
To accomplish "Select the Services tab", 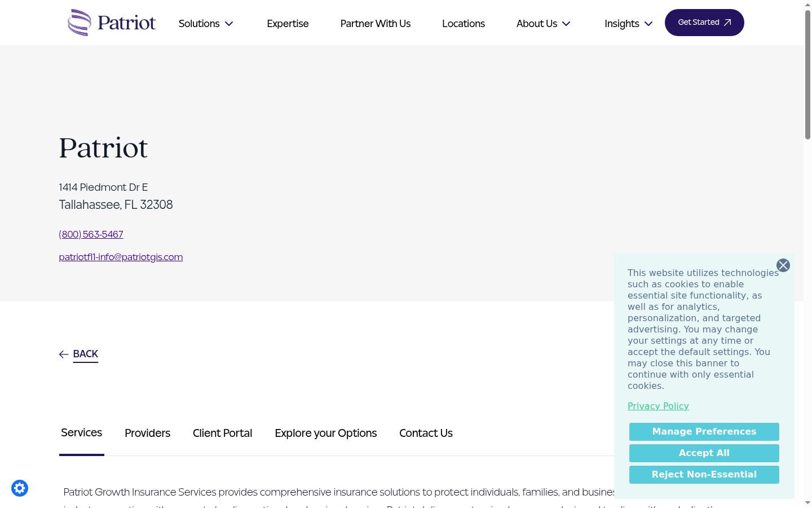I will tap(82, 433).
